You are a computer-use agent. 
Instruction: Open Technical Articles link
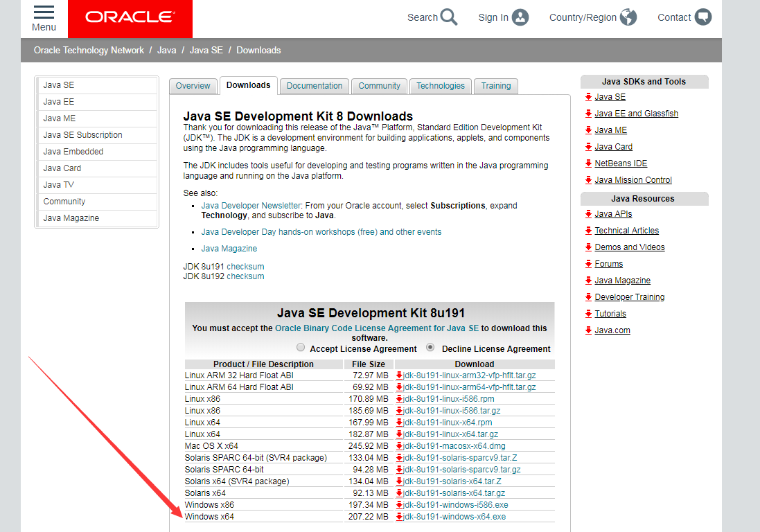[627, 231]
